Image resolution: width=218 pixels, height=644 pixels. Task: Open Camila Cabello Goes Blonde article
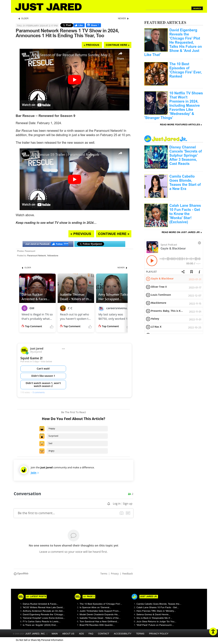pos(185,182)
